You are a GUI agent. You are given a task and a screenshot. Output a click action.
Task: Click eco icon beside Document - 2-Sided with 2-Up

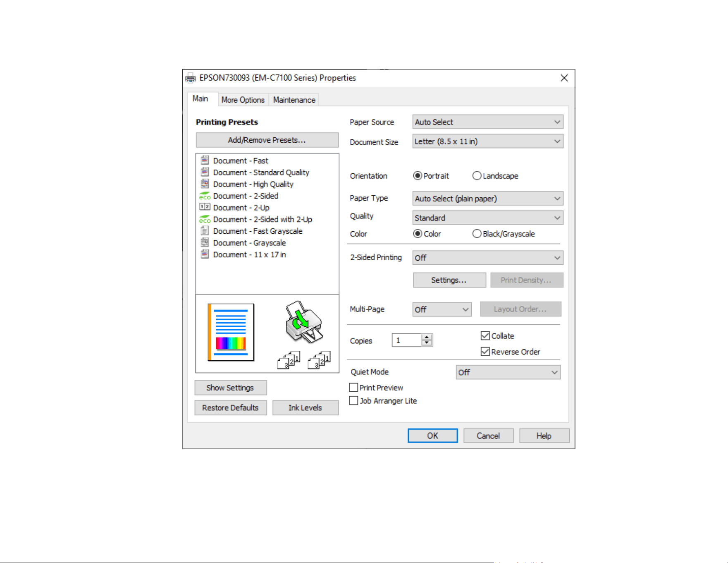point(205,219)
